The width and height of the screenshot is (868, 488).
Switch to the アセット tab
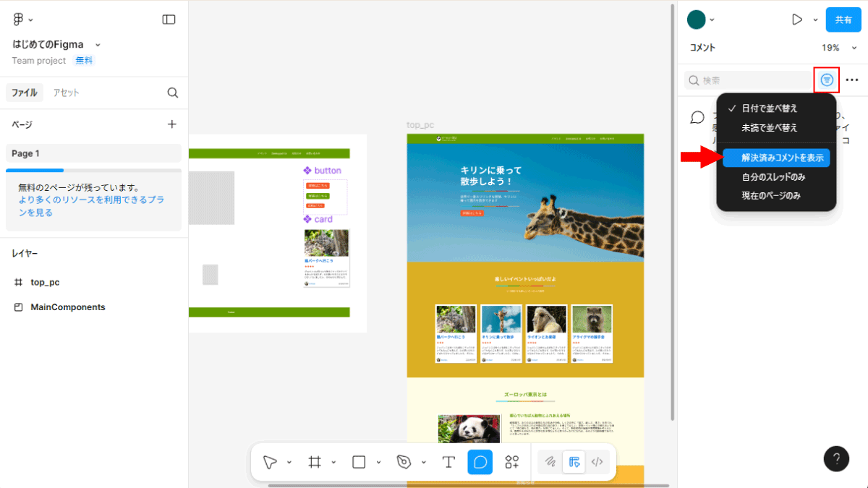pyautogui.click(x=66, y=93)
